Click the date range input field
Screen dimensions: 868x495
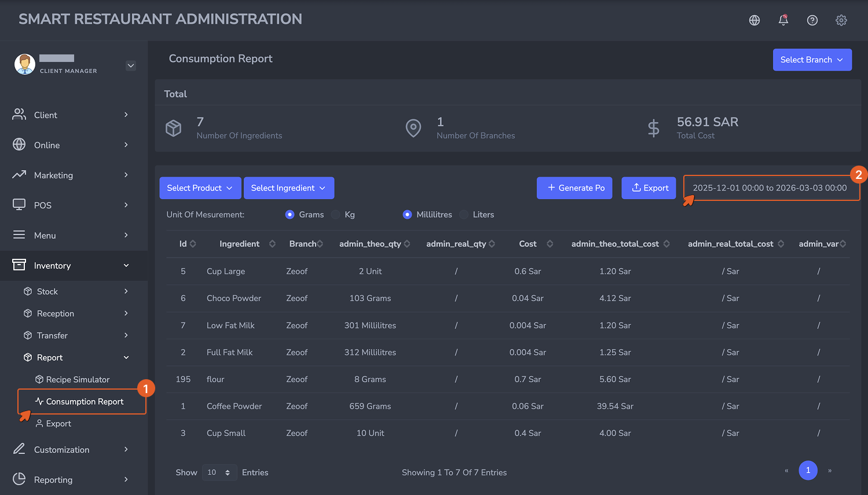pos(771,188)
